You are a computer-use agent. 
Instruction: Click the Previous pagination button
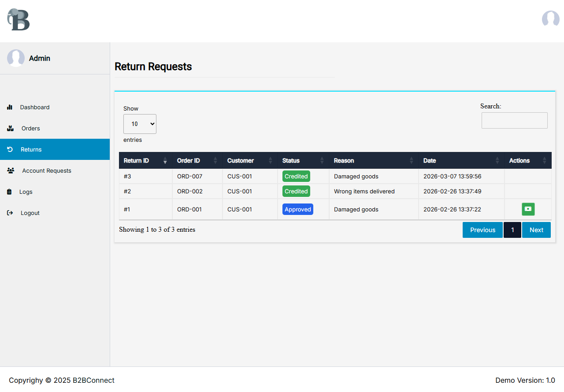tap(482, 230)
